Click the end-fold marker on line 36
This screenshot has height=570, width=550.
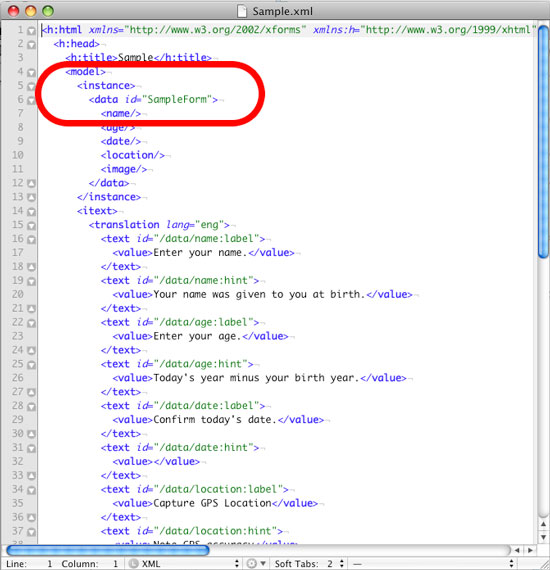click(32, 518)
